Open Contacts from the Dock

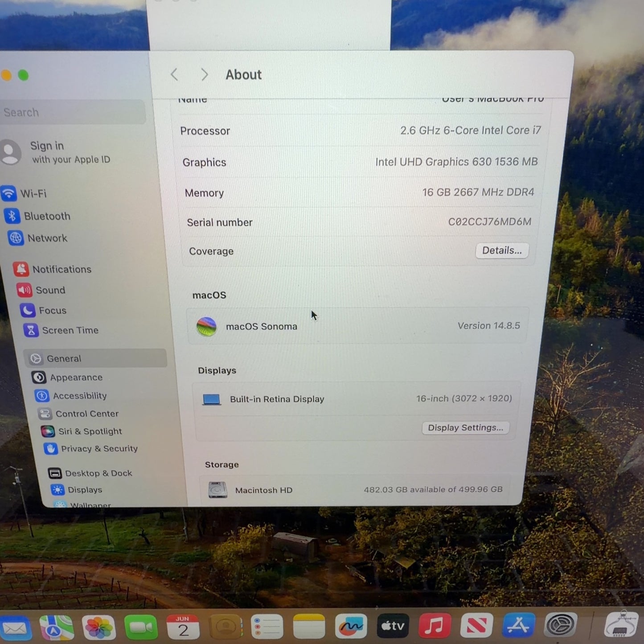pos(226,627)
